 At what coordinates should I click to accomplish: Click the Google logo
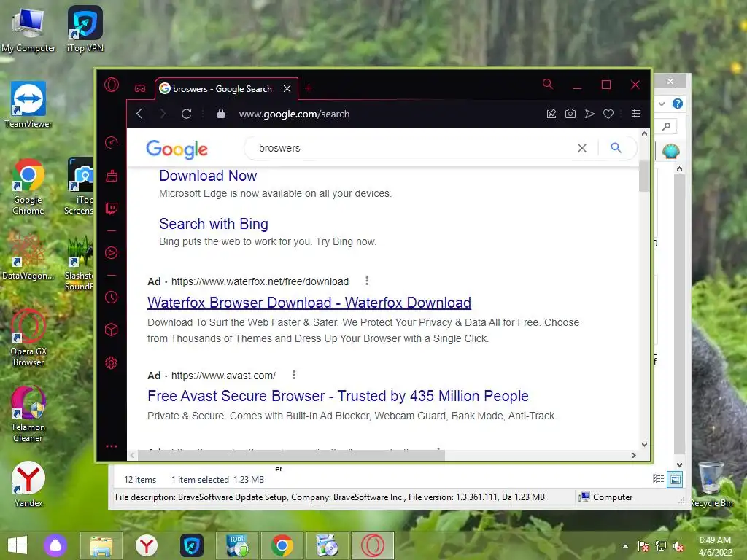tap(177, 149)
